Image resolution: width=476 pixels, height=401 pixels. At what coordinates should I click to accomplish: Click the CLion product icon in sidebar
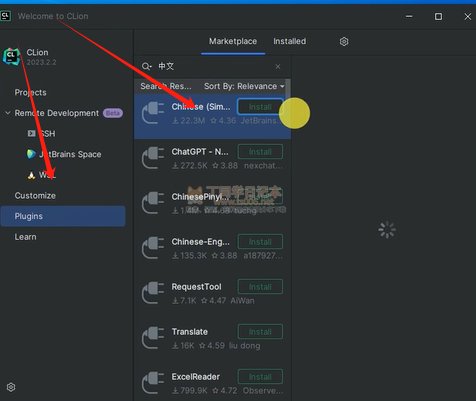(x=11, y=56)
